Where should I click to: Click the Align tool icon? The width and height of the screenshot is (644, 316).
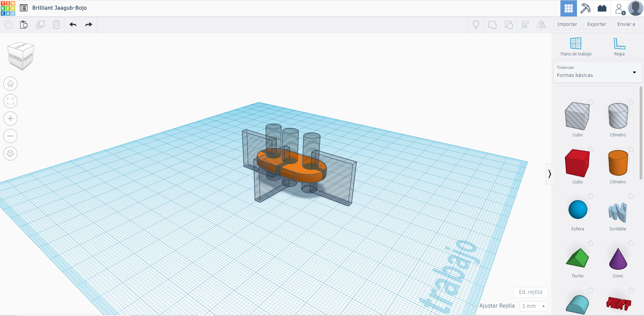[525, 25]
